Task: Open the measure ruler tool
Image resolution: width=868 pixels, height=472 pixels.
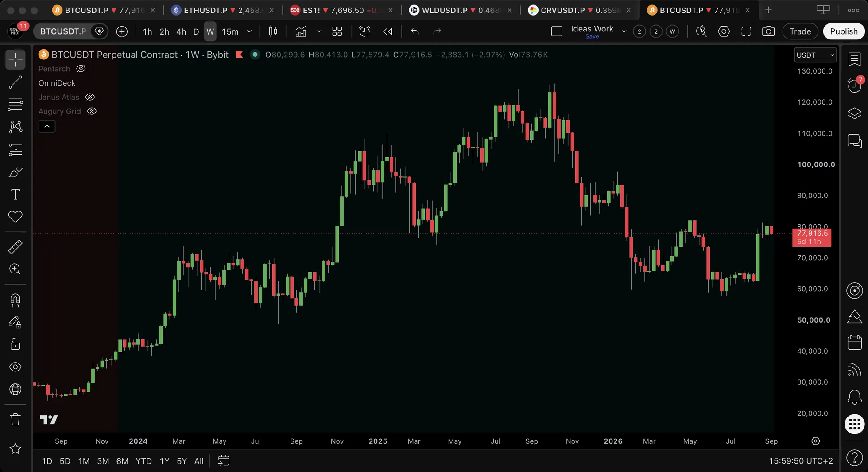Action: click(15, 247)
